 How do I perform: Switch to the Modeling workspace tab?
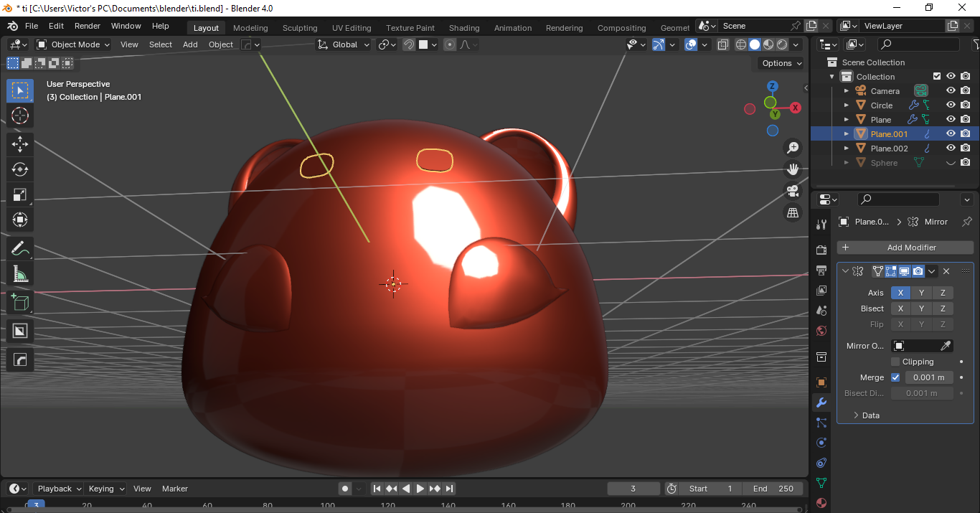click(x=250, y=28)
